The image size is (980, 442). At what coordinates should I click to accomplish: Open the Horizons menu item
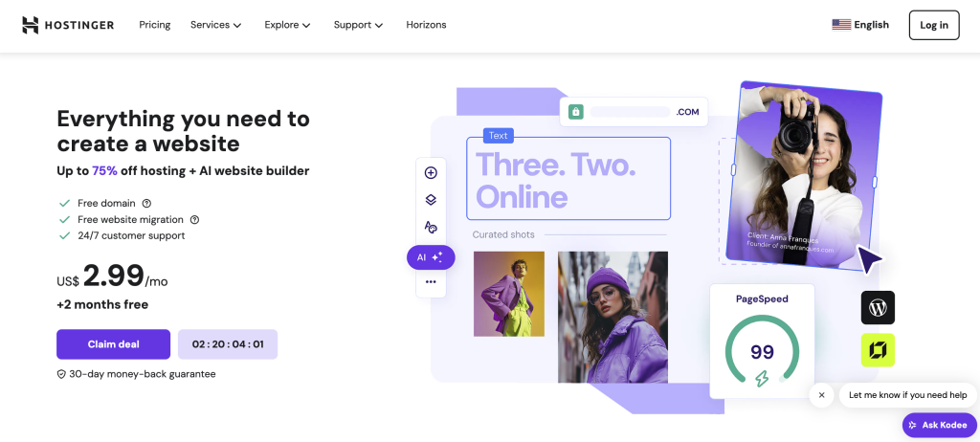click(x=426, y=25)
